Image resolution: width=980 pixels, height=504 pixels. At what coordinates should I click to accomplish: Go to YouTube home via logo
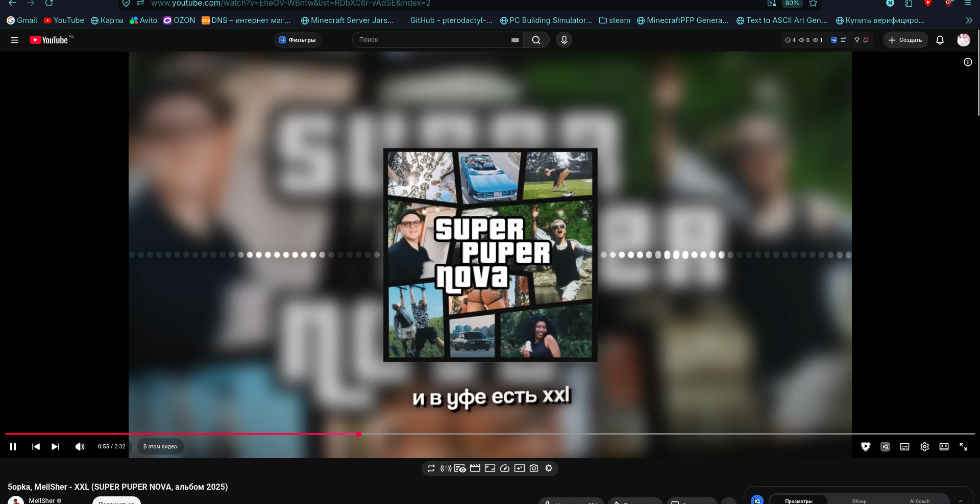coord(49,40)
